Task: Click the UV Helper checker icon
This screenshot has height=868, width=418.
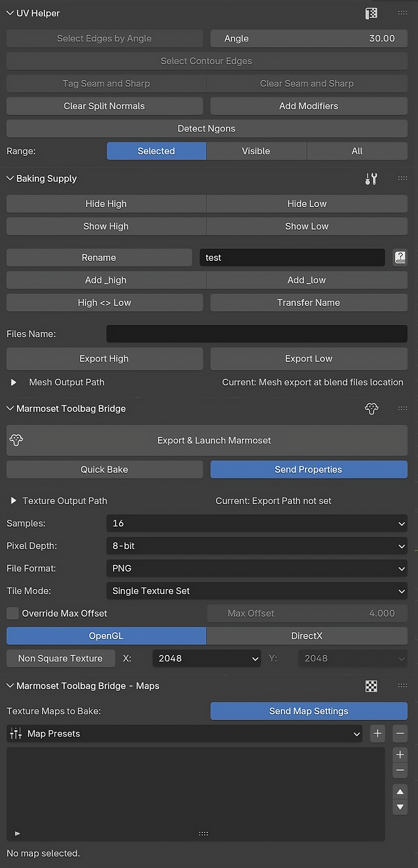Action: [x=371, y=13]
